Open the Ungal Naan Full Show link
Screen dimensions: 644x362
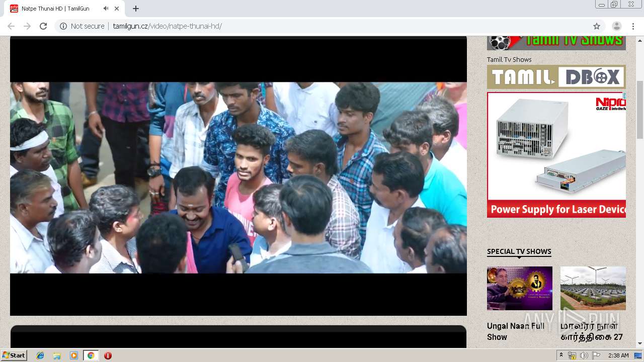[x=516, y=331]
